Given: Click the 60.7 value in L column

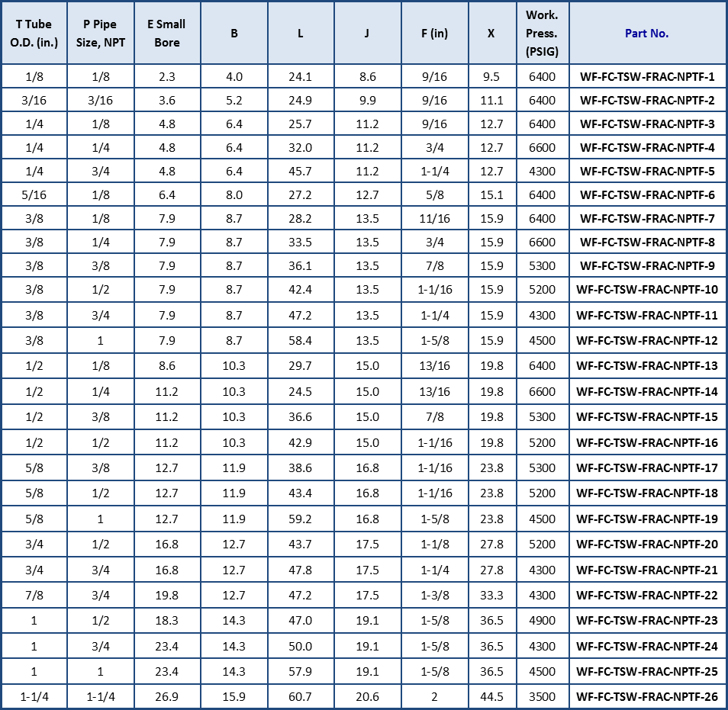Looking at the screenshot, I should click(300, 696).
